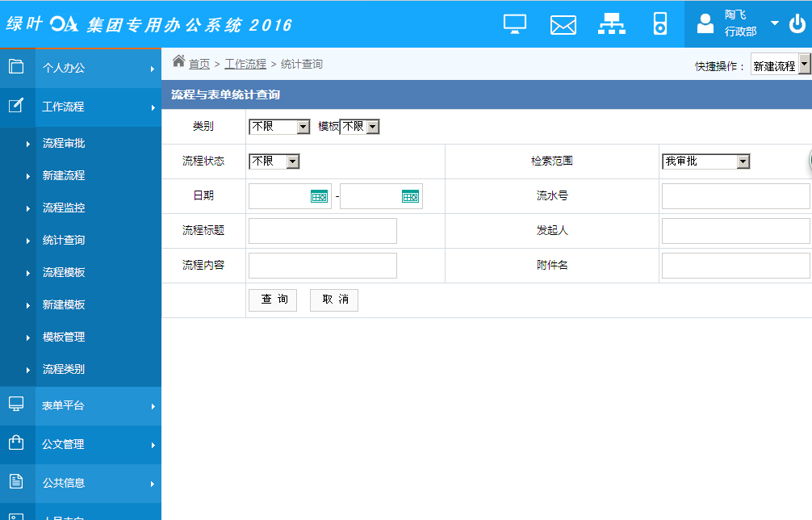Open the mail envelope icon
The image size is (812, 520).
[563, 25]
